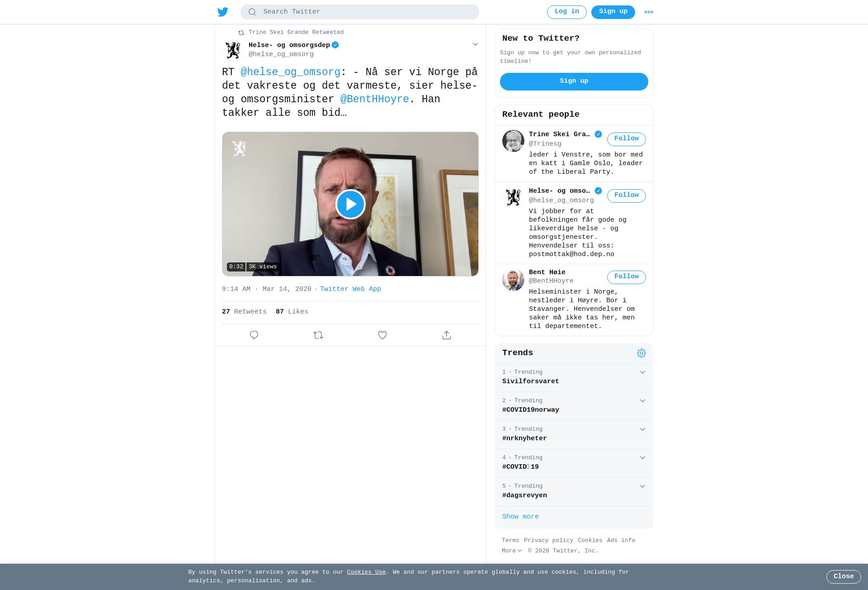Click the Search Twitter field
868x590 pixels.
(x=360, y=12)
